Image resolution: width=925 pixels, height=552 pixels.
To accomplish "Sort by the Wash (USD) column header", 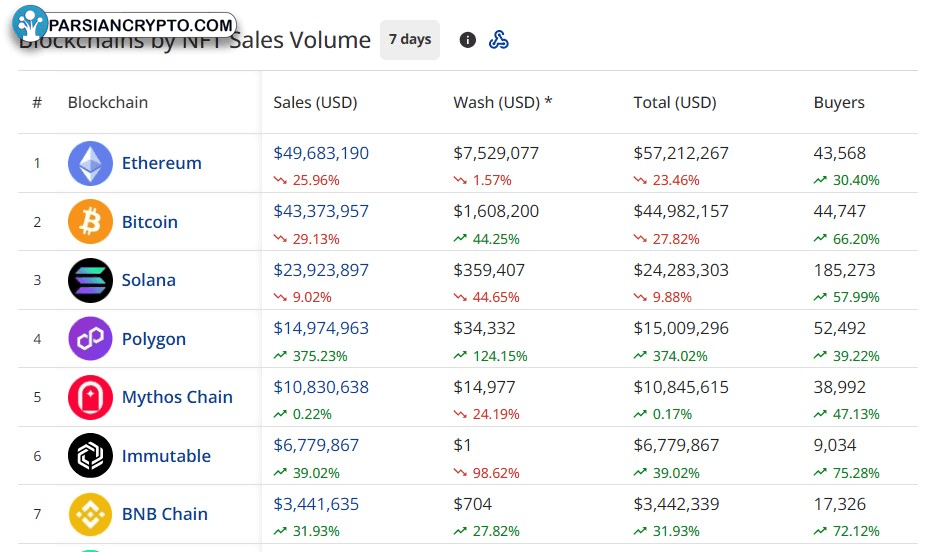I will 503,103.
